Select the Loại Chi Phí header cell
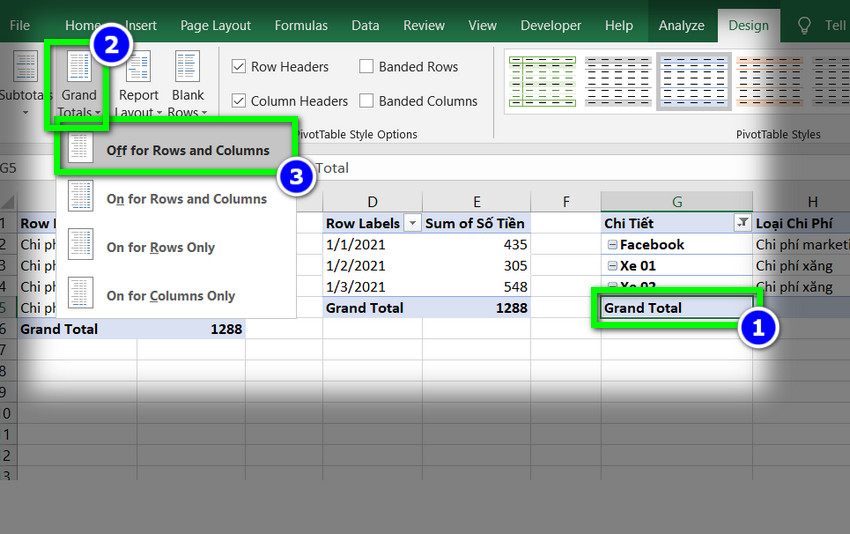850x534 pixels. click(802, 223)
